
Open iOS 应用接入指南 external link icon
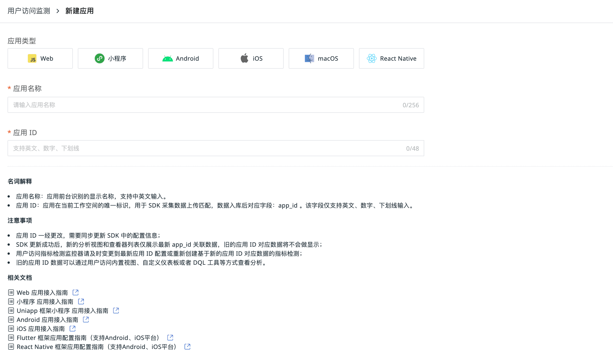(73, 328)
